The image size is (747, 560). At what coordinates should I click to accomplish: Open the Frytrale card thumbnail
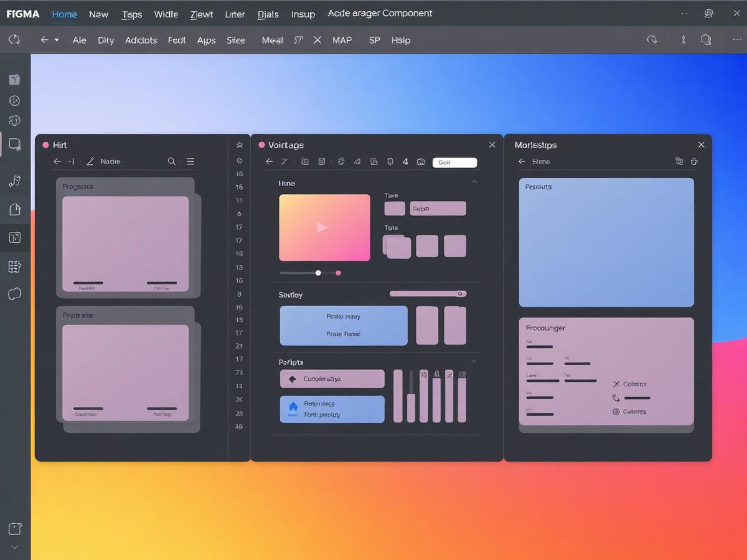tap(125, 373)
